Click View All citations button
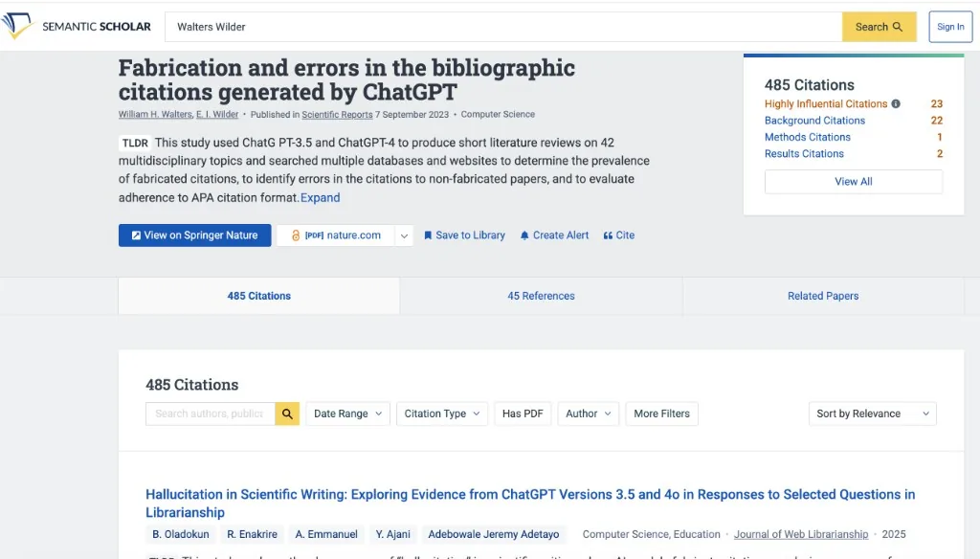 (853, 181)
